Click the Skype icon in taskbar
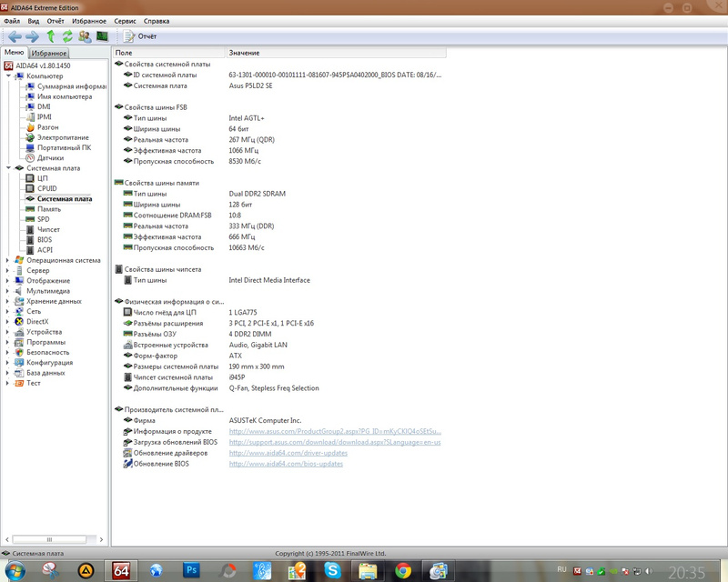 click(x=332, y=570)
